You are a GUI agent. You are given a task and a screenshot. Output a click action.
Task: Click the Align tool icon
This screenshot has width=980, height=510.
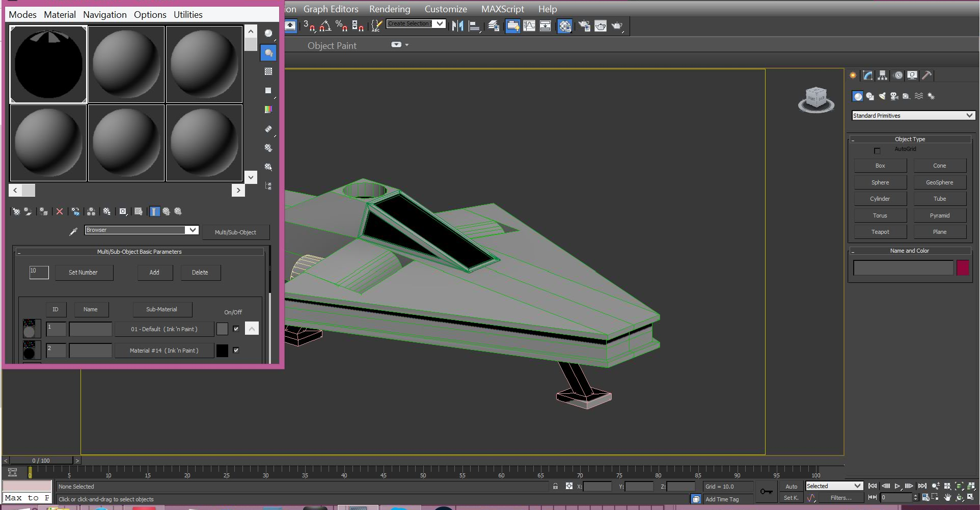[x=474, y=25]
